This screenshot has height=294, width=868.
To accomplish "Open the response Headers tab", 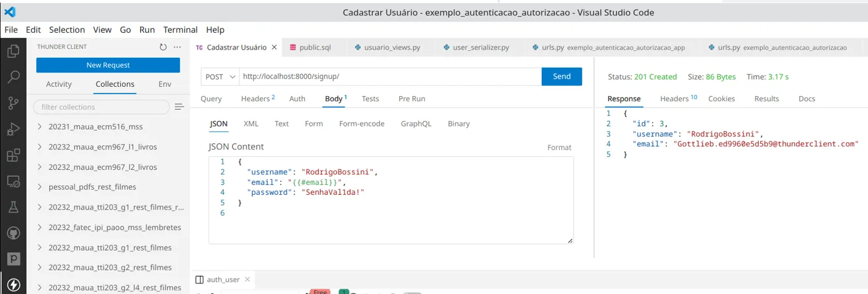I will coord(678,99).
